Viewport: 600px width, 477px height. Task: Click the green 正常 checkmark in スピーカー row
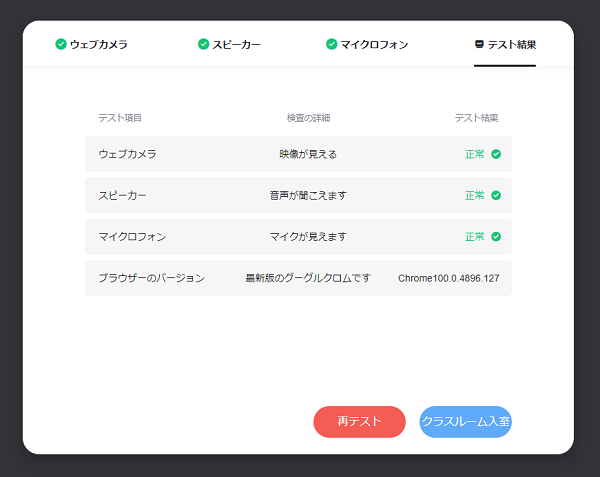pyautogui.click(x=496, y=195)
